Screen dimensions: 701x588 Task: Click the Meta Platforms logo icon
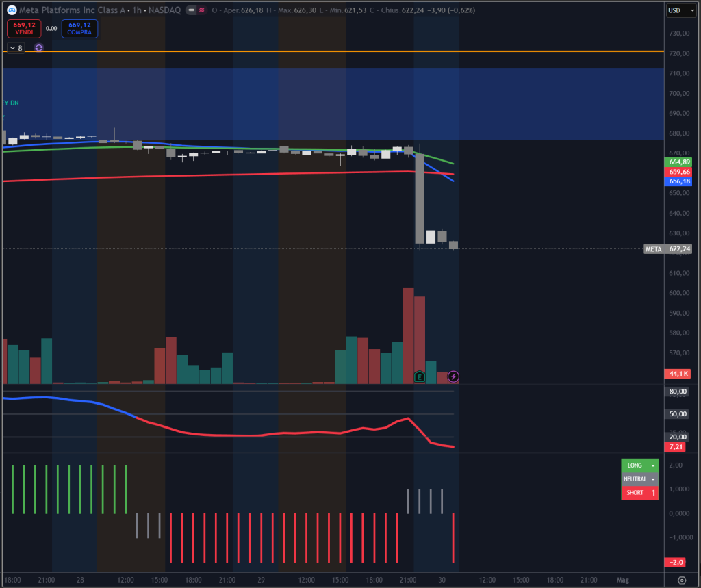pyautogui.click(x=12, y=9)
